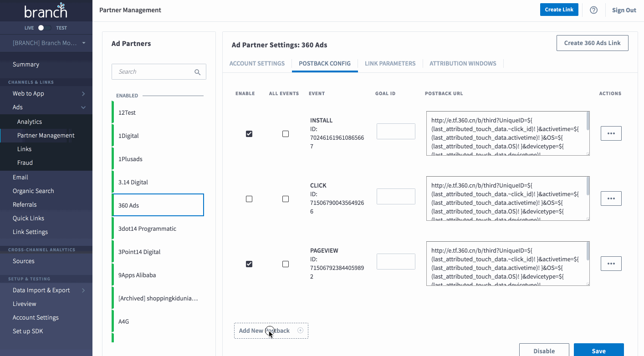Open actions menu for CLICK postback
Image resolution: width=644 pixels, height=356 pixels.
(611, 198)
